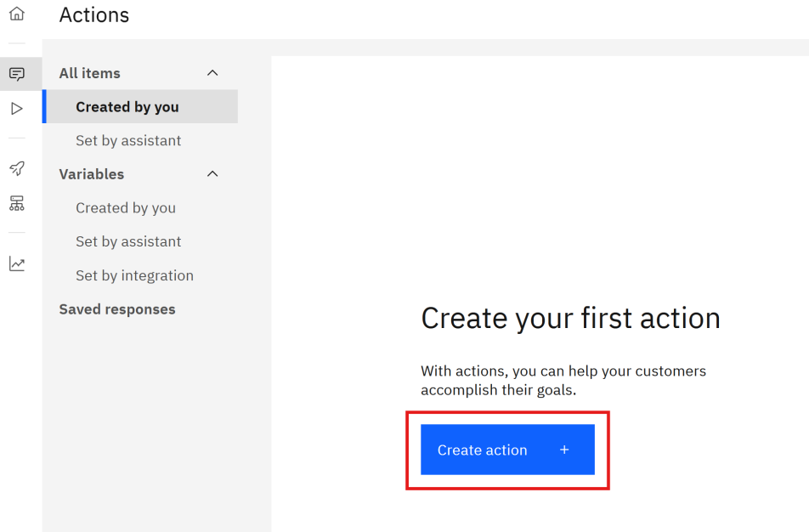This screenshot has width=809, height=532.
Task: Open the Preview play icon
Action: click(17, 109)
